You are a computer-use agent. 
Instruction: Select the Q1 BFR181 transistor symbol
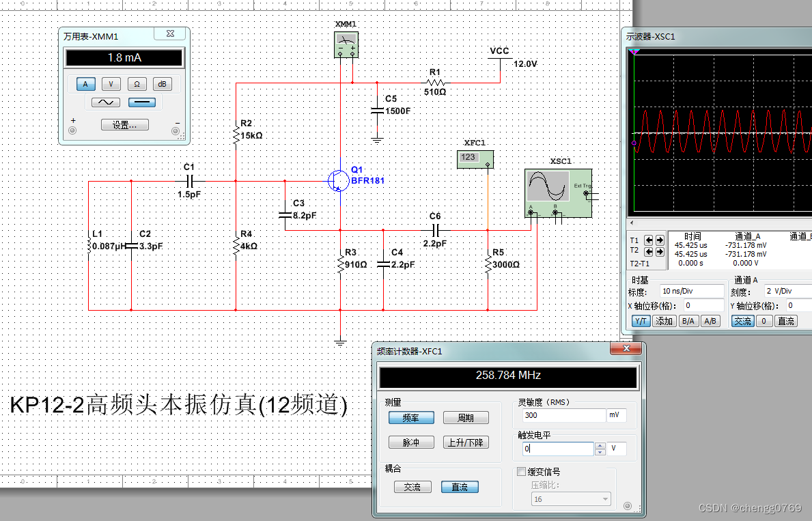[337, 180]
